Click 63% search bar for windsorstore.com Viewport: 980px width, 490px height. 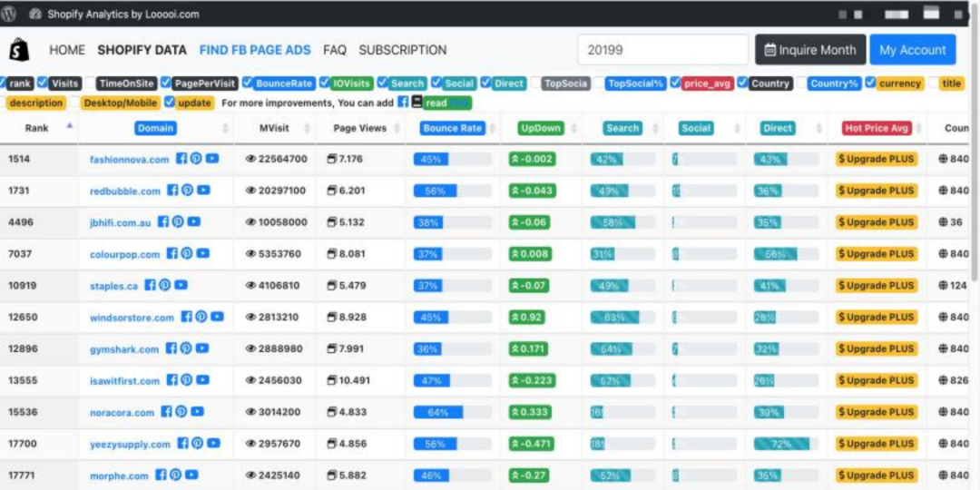615,317
